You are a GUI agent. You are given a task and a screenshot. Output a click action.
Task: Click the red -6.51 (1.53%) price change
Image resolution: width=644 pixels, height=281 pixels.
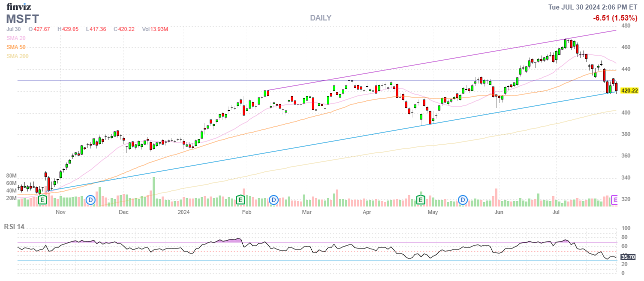point(615,18)
